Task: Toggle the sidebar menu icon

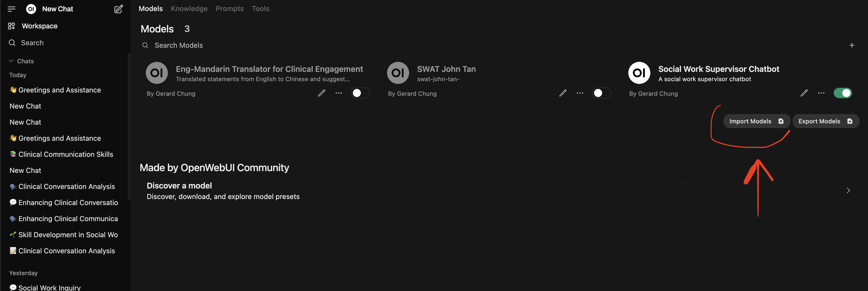Action: pyautogui.click(x=12, y=9)
